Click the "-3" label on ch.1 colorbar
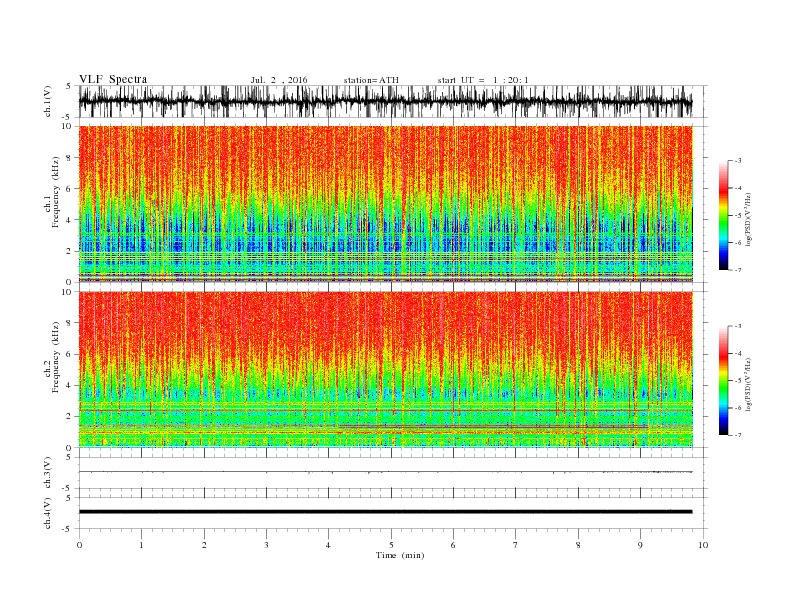Screen dimensions: 792x612 (x=737, y=161)
